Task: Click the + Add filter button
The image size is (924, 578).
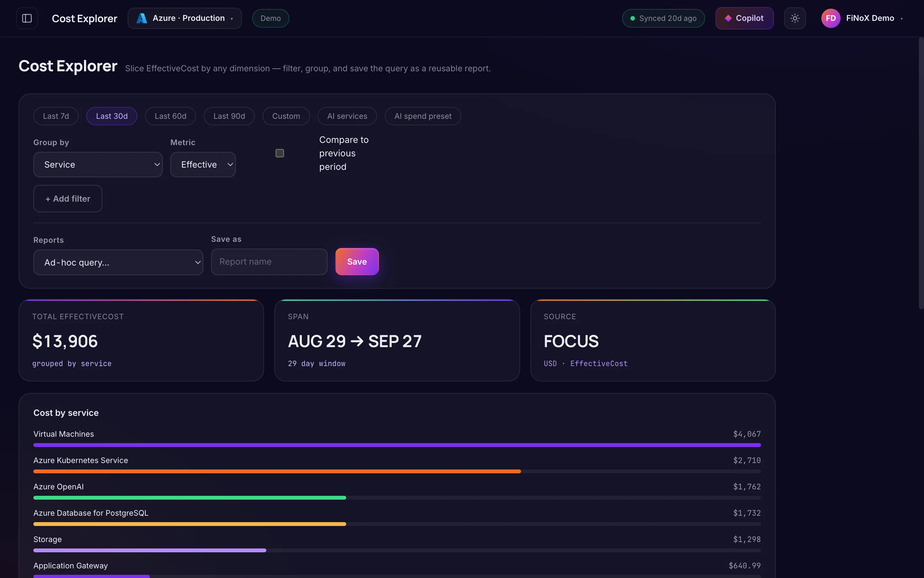Action: [68, 199]
